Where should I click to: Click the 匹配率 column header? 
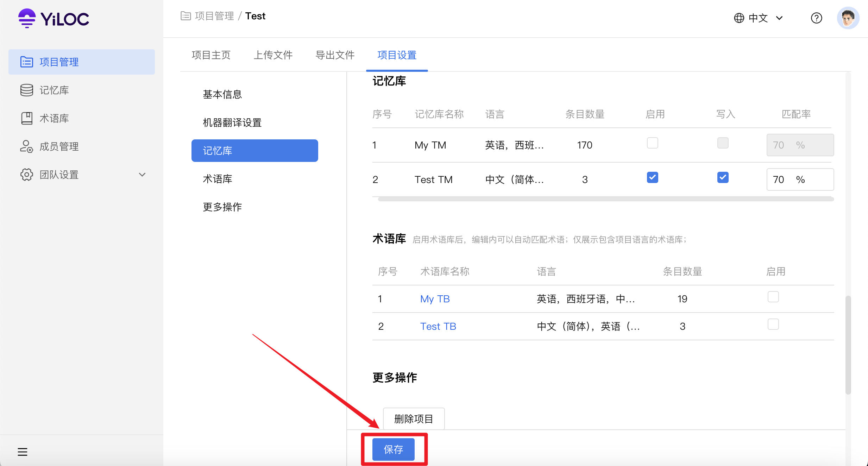coord(796,114)
